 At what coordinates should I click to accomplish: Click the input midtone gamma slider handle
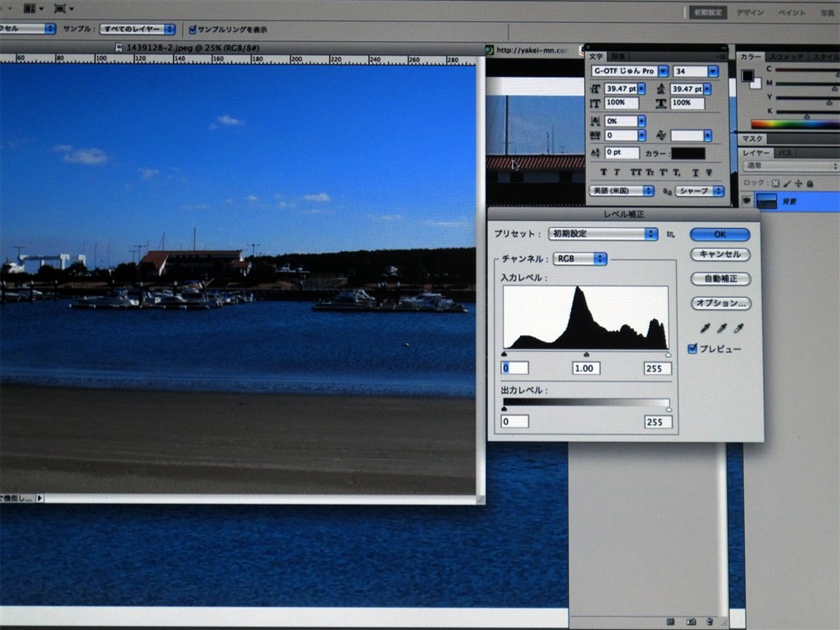pyautogui.click(x=586, y=354)
